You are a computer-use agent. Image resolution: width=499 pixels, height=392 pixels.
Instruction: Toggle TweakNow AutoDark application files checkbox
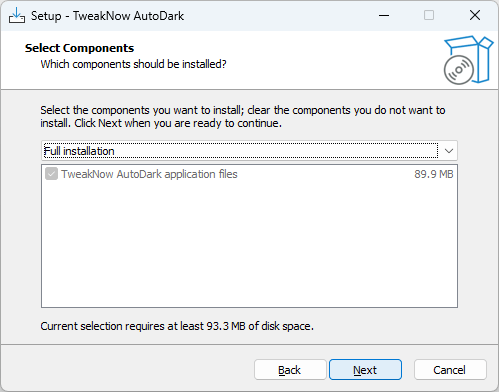51,174
